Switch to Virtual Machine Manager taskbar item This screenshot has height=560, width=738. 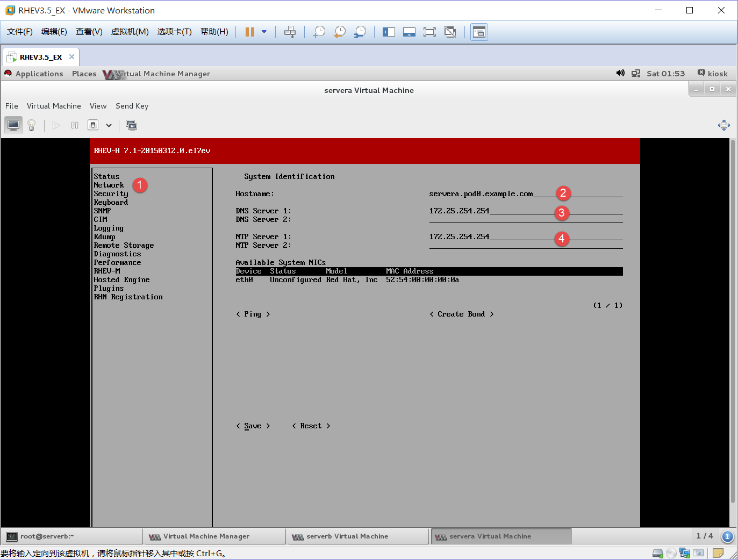214,536
